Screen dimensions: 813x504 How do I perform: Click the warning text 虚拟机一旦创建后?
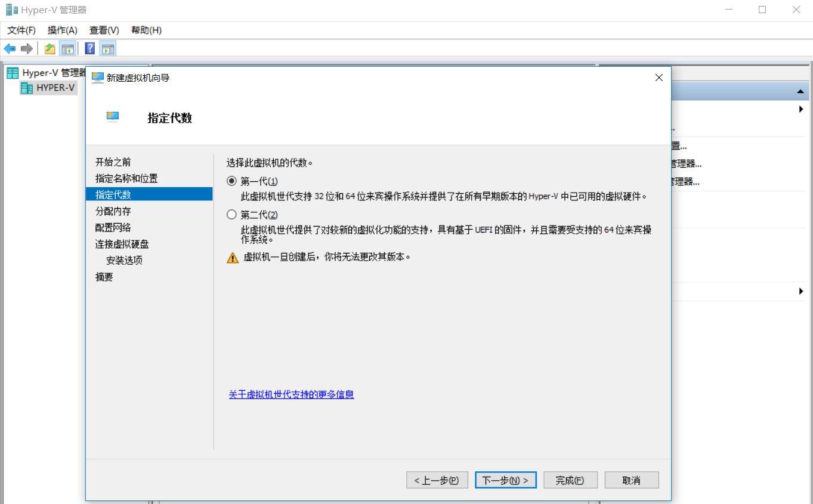pos(327,258)
